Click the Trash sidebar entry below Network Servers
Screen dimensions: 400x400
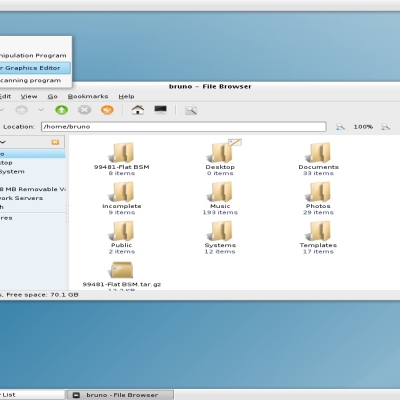(33, 207)
